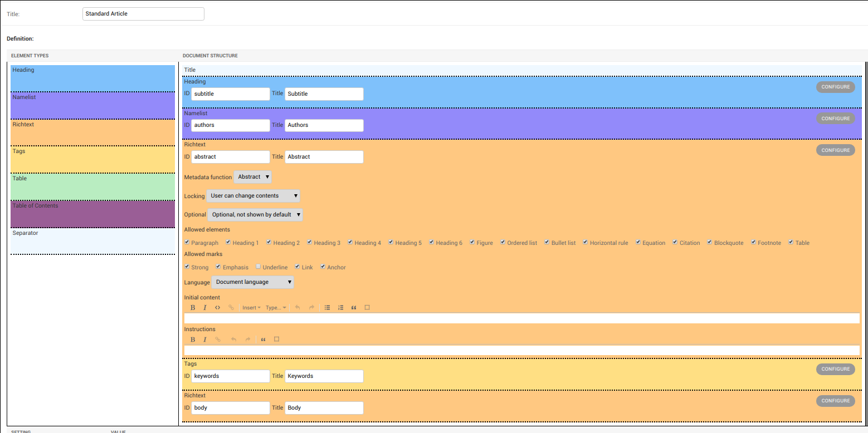Open the Insert menu in the Initial content toolbar
The height and width of the screenshot is (433, 868).
(251, 307)
